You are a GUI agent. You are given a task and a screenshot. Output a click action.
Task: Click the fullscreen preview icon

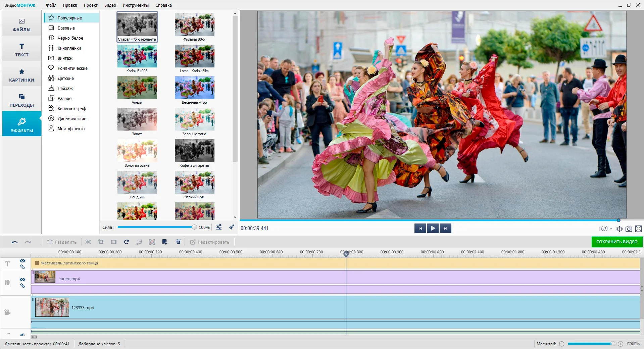(x=639, y=229)
